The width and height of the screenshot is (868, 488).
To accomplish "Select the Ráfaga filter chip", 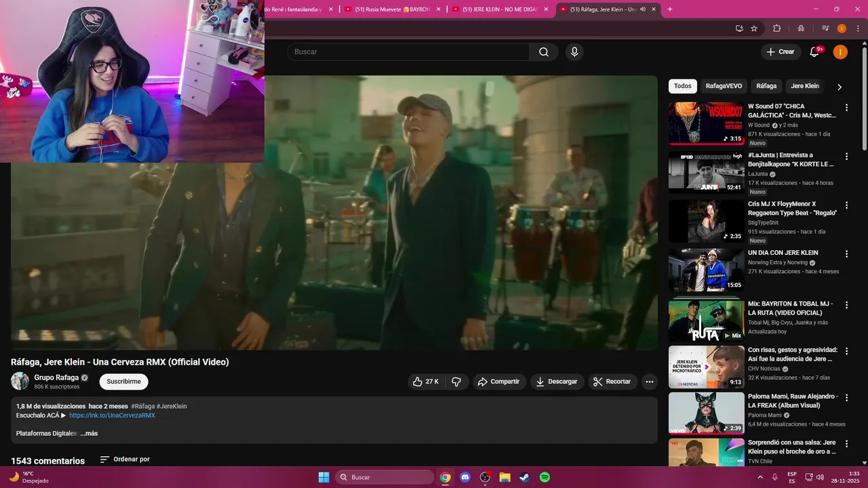I will click(x=766, y=86).
